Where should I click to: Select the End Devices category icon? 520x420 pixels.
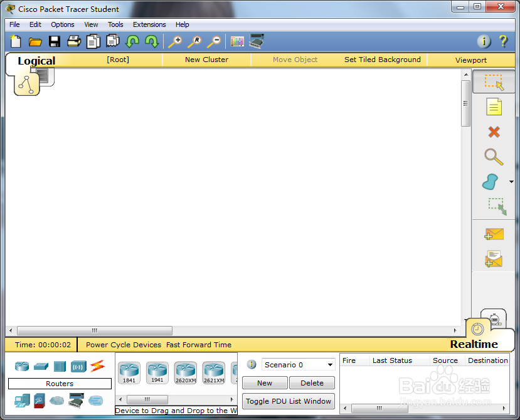click(22, 401)
